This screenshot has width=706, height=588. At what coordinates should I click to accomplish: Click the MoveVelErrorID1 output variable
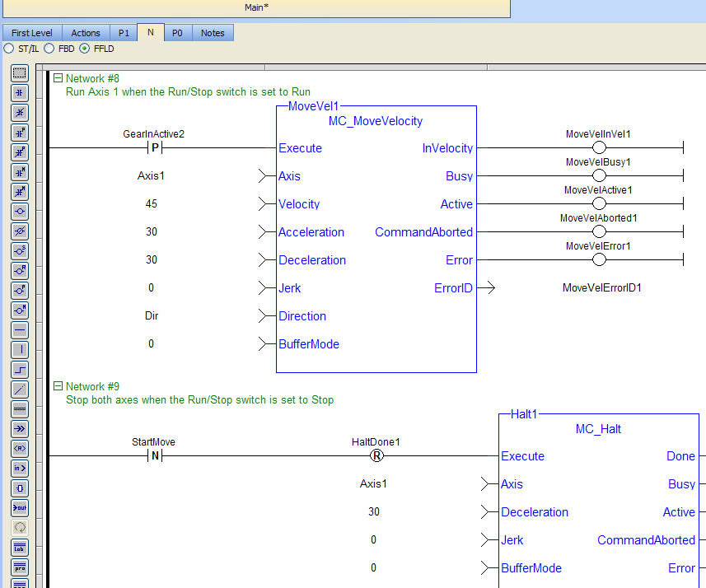[601, 287]
